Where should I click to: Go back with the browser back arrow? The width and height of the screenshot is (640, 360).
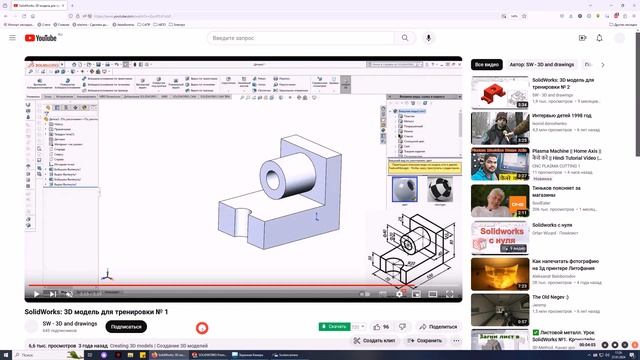[x=6, y=16]
